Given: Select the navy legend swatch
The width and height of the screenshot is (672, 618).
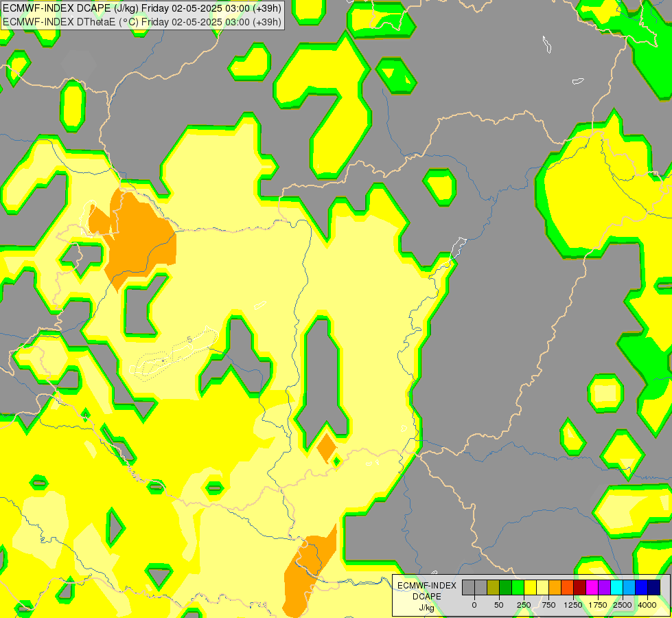Looking at the screenshot, I should click(x=654, y=587).
